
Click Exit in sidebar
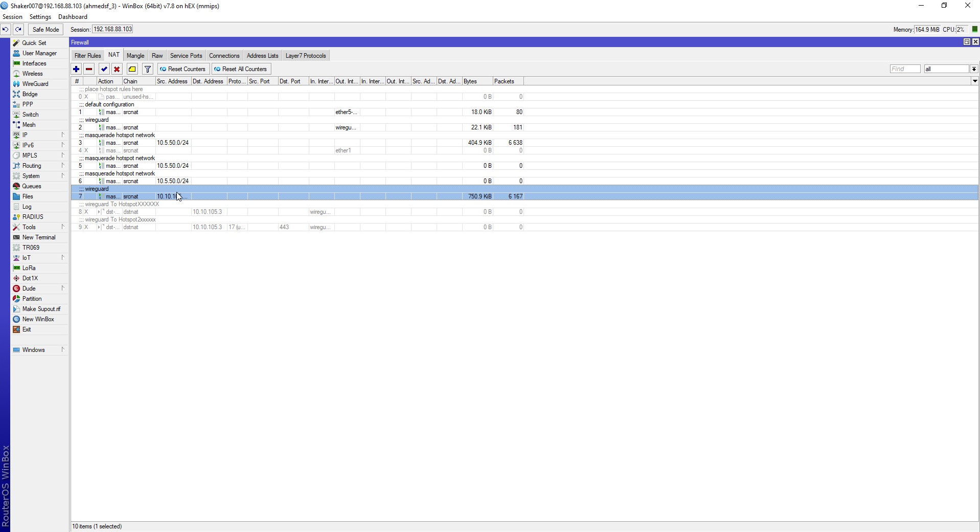tap(40, 329)
